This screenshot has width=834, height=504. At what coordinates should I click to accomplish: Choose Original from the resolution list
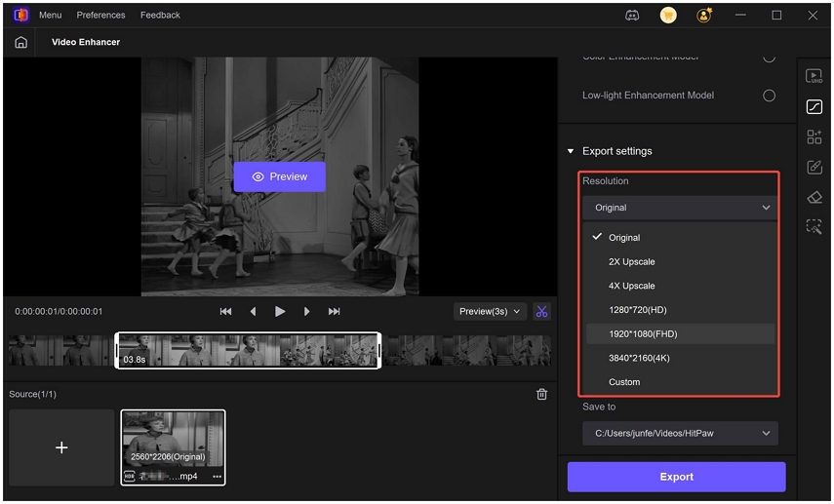[x=680, y=238]
